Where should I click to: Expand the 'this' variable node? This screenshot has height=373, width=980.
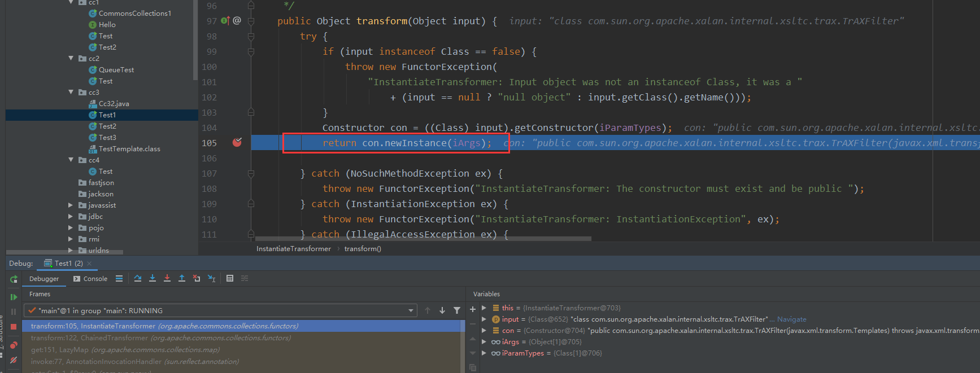484,308
